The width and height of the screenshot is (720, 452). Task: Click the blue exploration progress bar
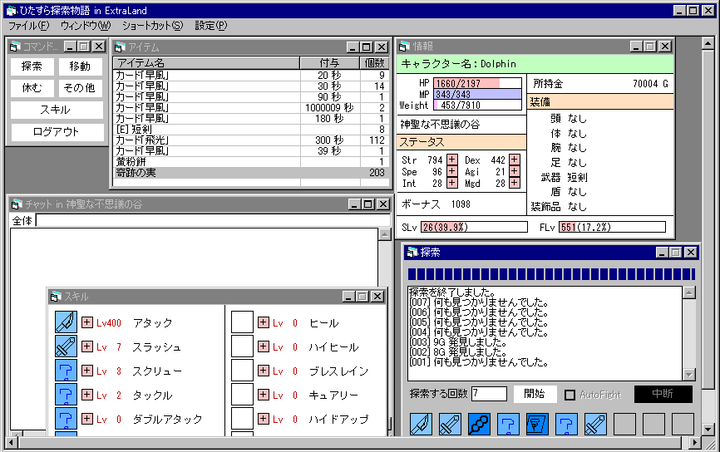click(x=551, y=274)
